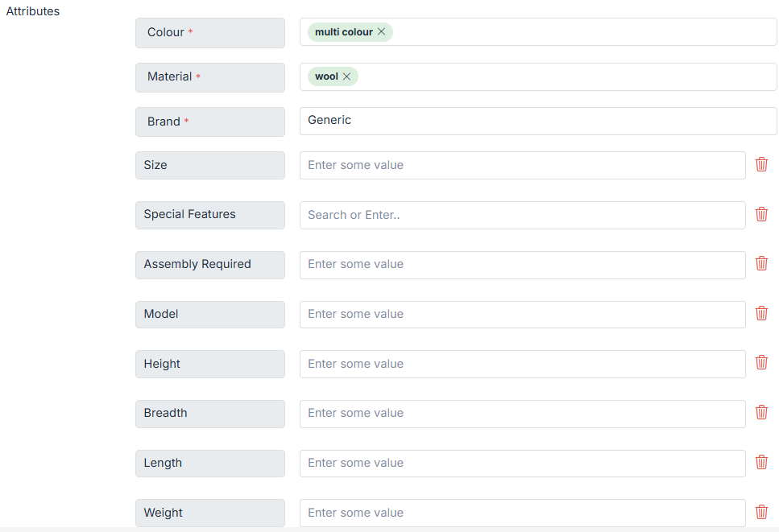Click trash icon next to Model
The width and height of the screenshot is (779, 532).
pyautogui.click(x=761, y=314)
